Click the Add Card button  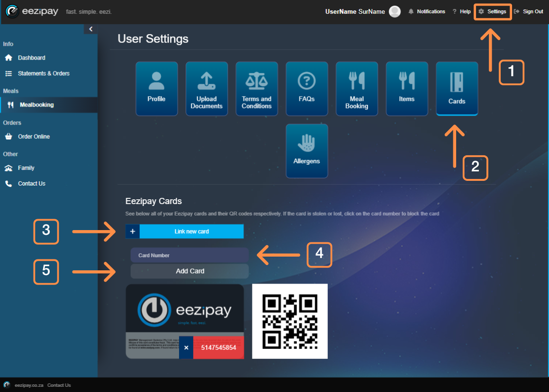coord(189,271)
